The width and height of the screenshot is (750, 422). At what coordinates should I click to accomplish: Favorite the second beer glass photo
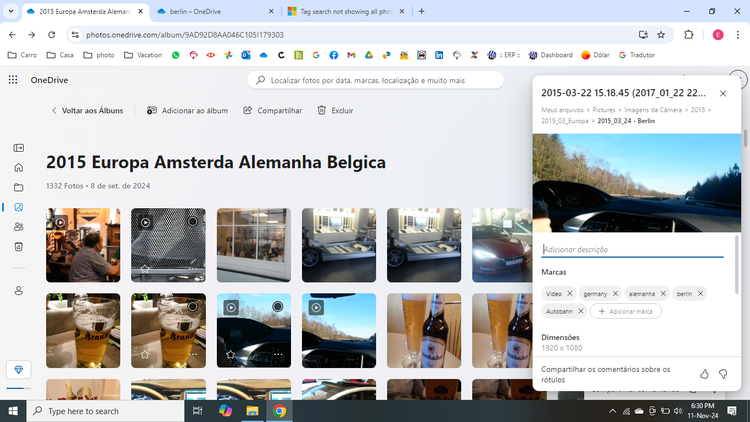(x=145, y=355)
